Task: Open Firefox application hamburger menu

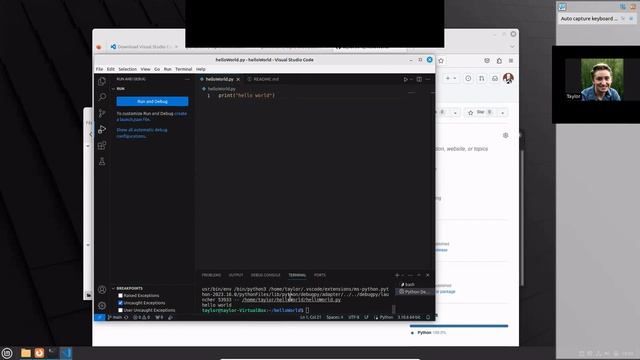Action: coord(511,61)
